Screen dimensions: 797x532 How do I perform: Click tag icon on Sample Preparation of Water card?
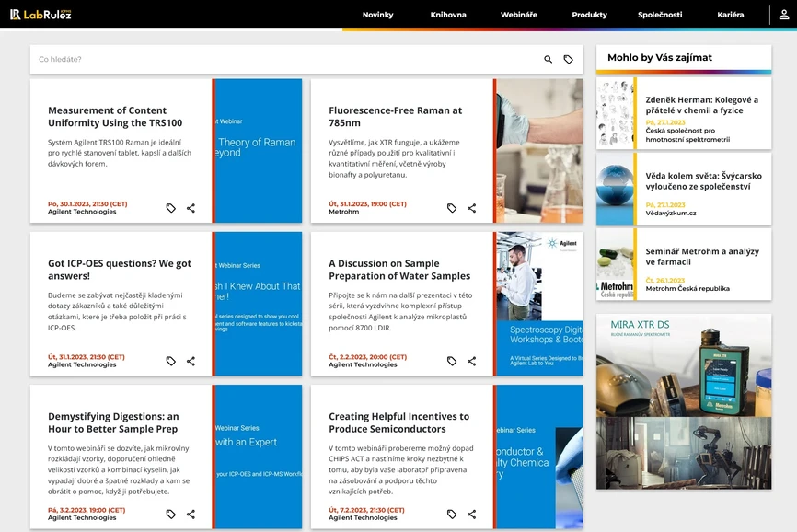point(452,361)
